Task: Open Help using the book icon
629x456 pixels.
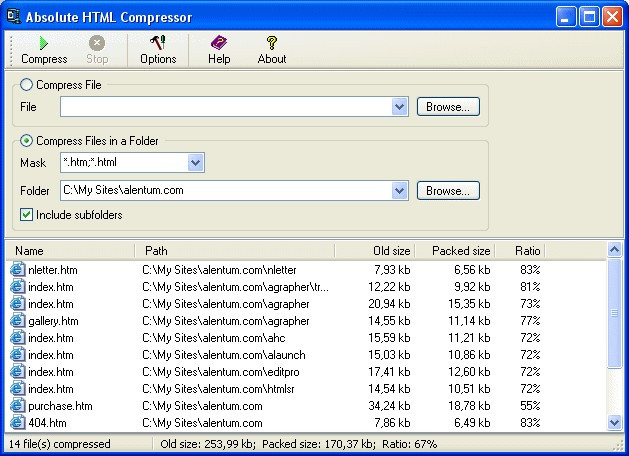Action: (219, 43)
